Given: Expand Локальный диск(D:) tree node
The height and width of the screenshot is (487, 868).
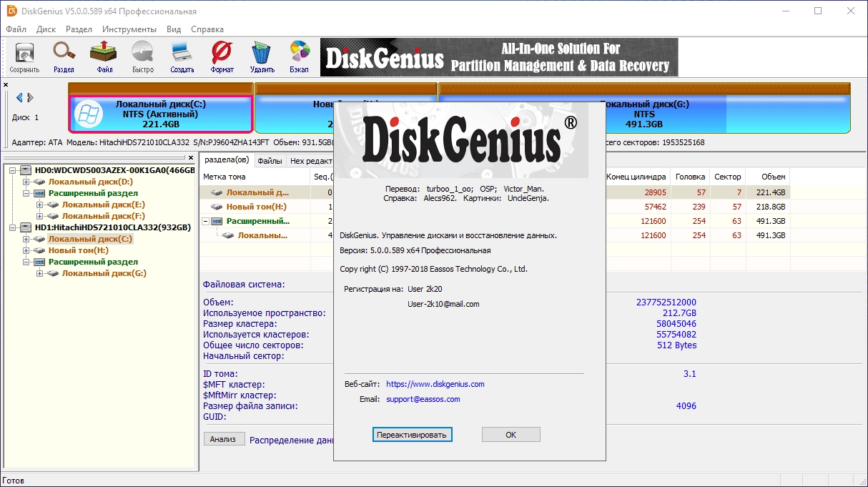Looking at the screenshot, I should click(26, 182).
